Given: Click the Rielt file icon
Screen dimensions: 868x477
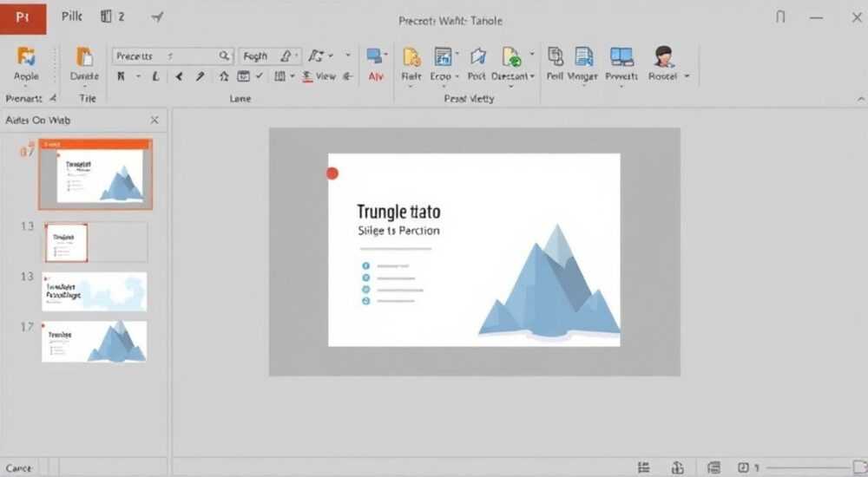Looking at the screenshot, I should (411, 57).
